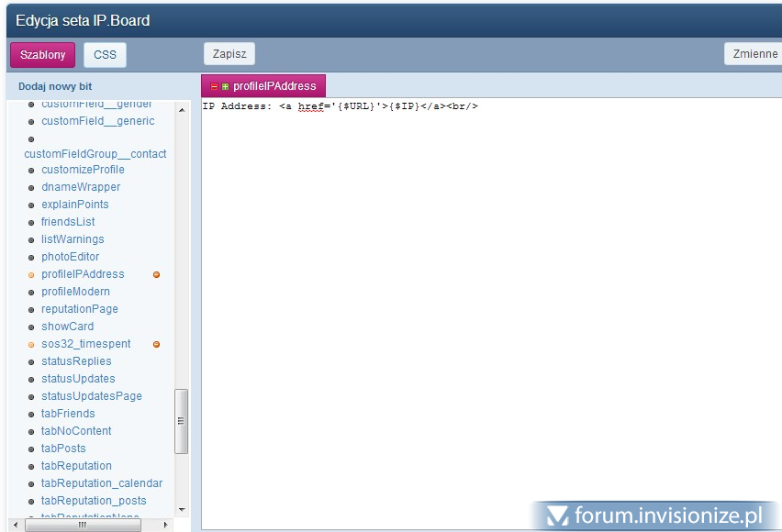The image size is (782, 532).
Task: Open the Zmienne button
Action: point(754,54)
